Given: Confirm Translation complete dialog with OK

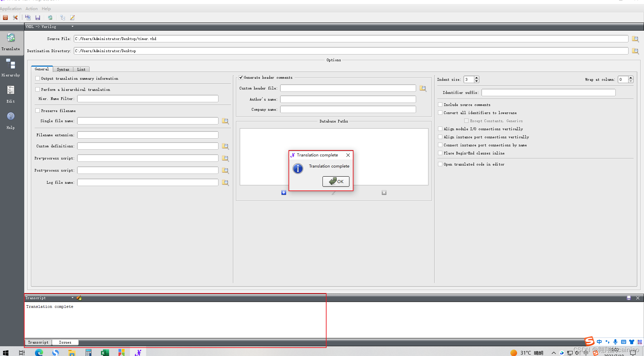Looking at the screenshot, I should point(336,181).
